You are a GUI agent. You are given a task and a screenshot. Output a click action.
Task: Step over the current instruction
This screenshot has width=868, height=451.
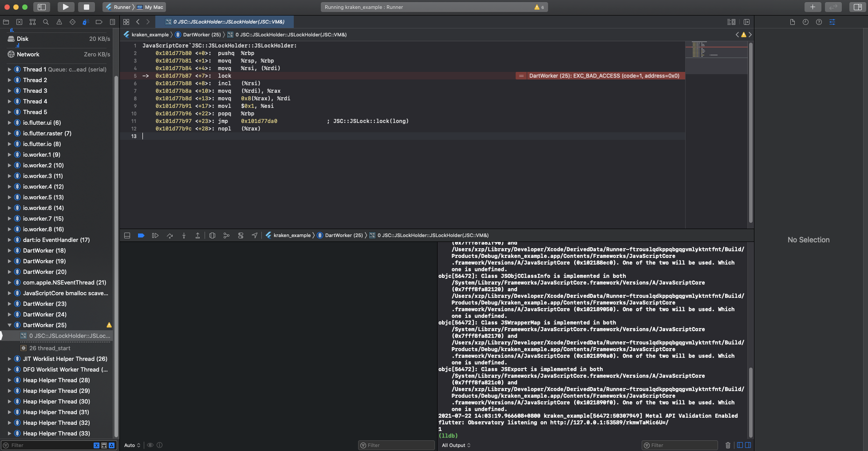pos(170,235)
